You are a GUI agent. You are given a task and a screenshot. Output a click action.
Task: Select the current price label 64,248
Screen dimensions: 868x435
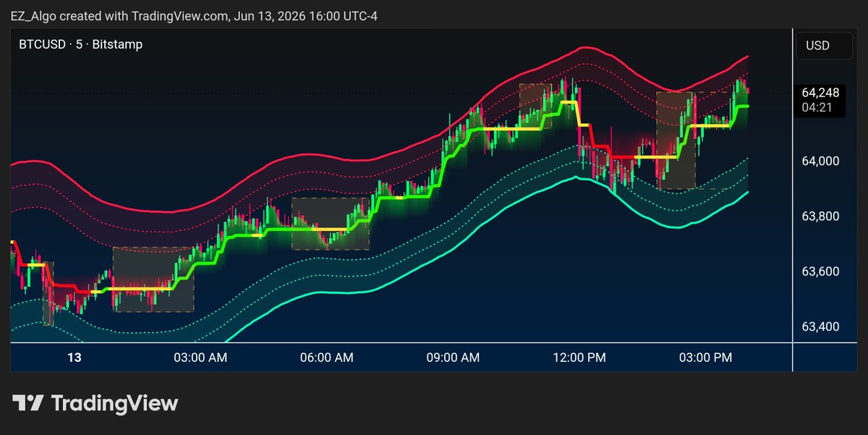(x=820, y=93)
